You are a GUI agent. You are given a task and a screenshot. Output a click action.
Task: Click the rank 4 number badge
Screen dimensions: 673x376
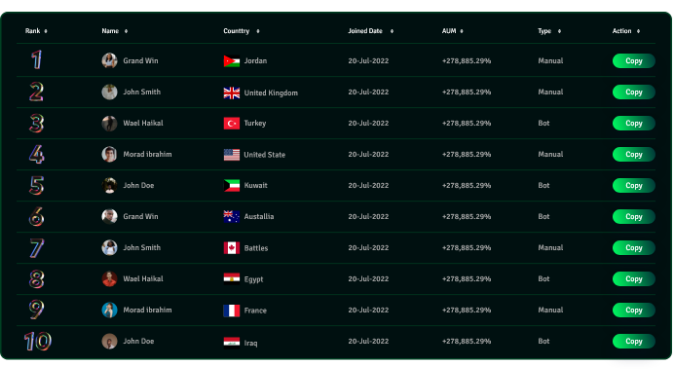pyautogui.click(x=36, y=155)
